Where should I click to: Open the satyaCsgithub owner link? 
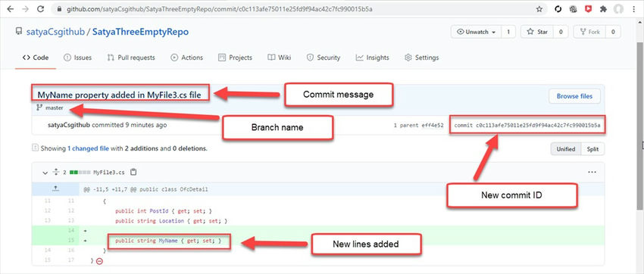pos(55,32)
